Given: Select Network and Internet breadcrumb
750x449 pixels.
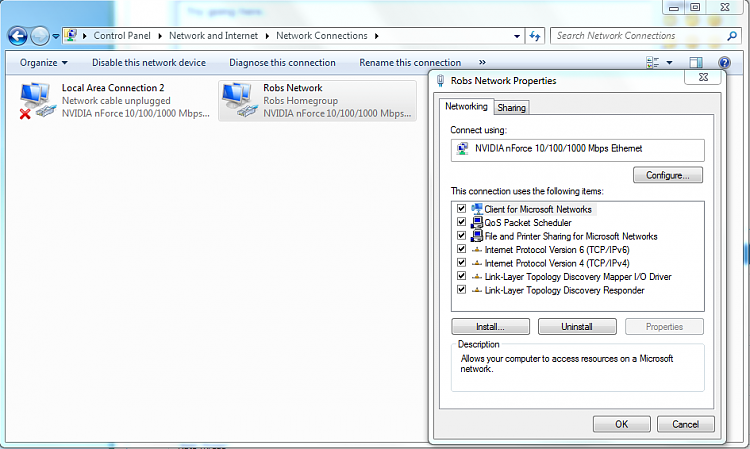Looking at the screenshot, I should [x=213, y=36].
